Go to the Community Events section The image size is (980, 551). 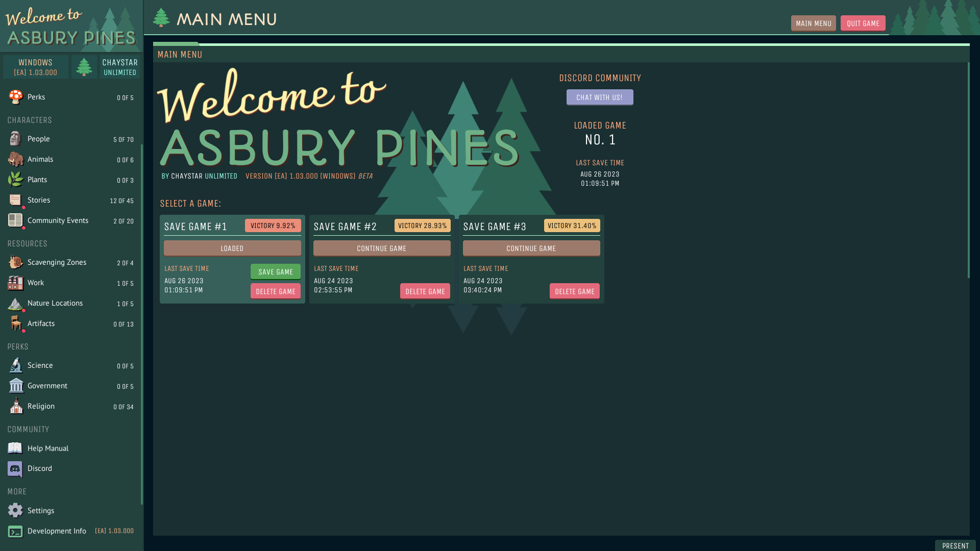point(58,220)
